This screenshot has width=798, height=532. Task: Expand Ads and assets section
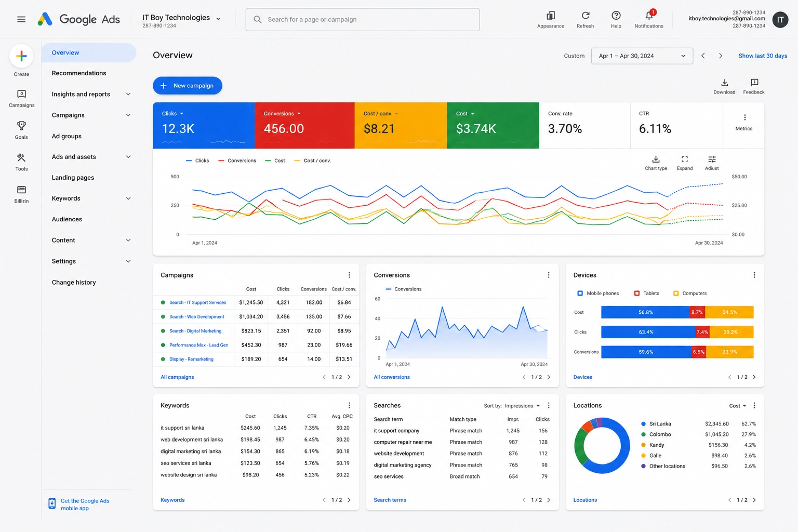click(128, 156)
